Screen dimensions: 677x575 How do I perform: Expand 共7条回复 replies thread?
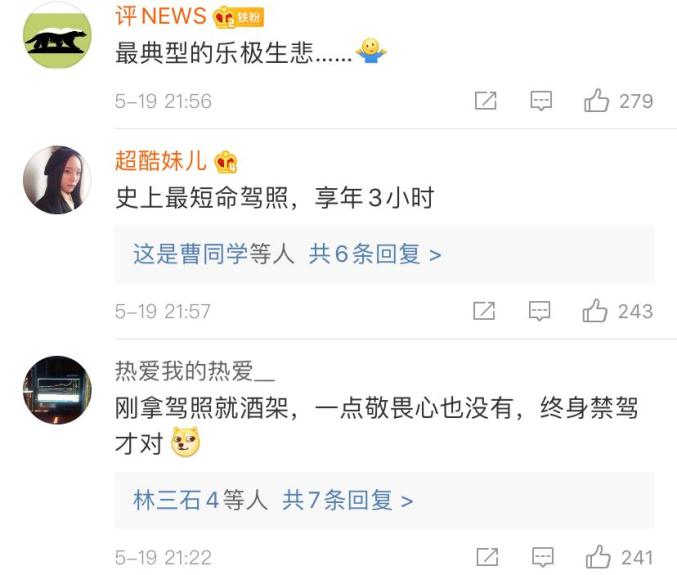click(348, 500)
